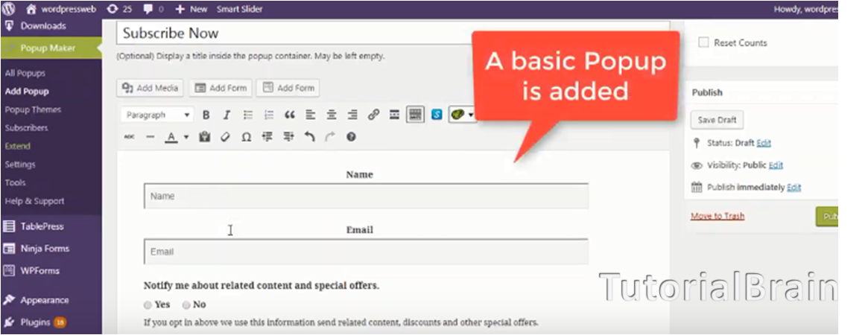Insert a horizontal line
This screenshot has width=868, height=335.
pyautogui.click(x=150, y=136)
